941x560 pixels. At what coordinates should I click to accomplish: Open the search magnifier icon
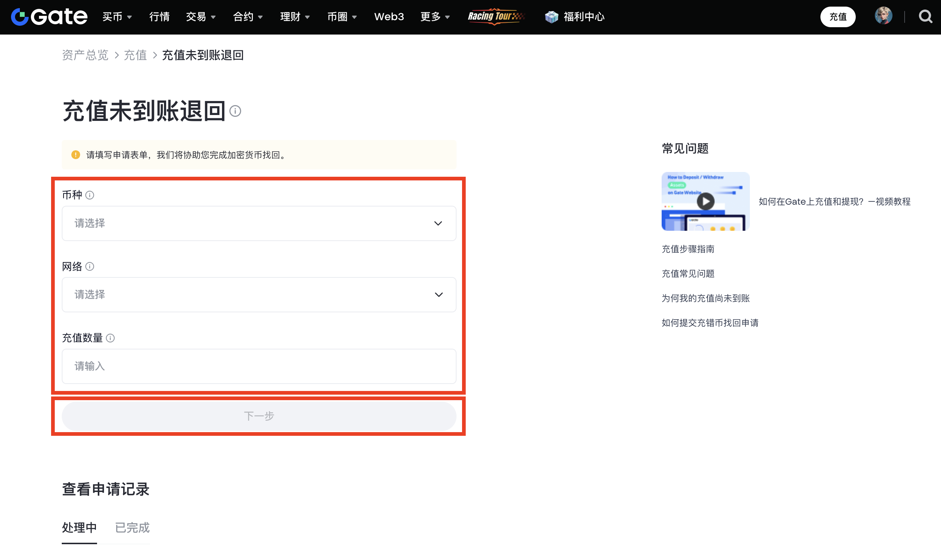[925, 17]
